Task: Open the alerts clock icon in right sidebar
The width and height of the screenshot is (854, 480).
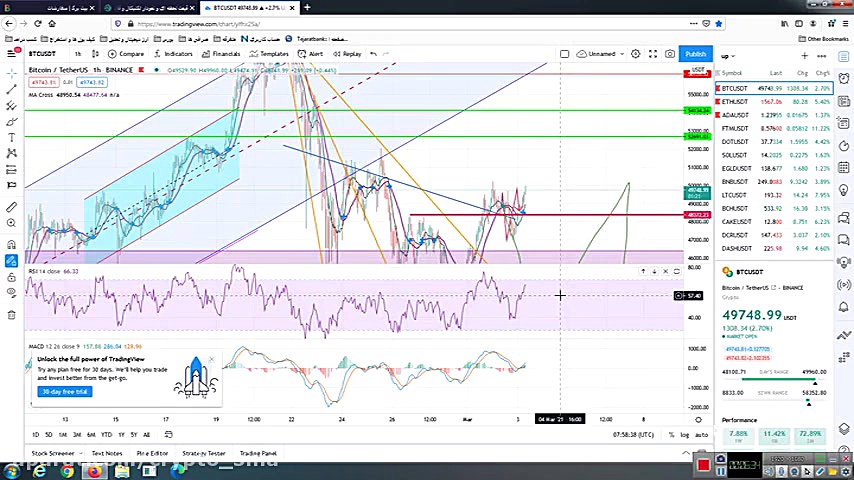Action: 844,79
